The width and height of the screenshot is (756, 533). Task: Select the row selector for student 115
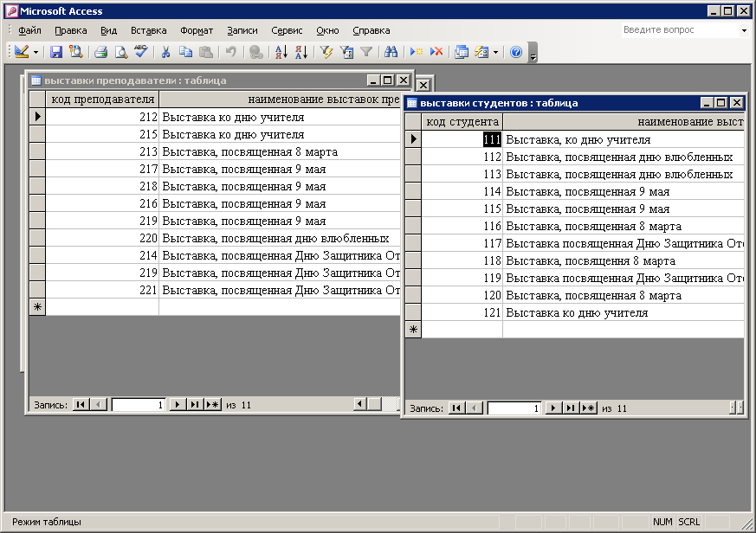pyautogui.click(x=413, y=209)
